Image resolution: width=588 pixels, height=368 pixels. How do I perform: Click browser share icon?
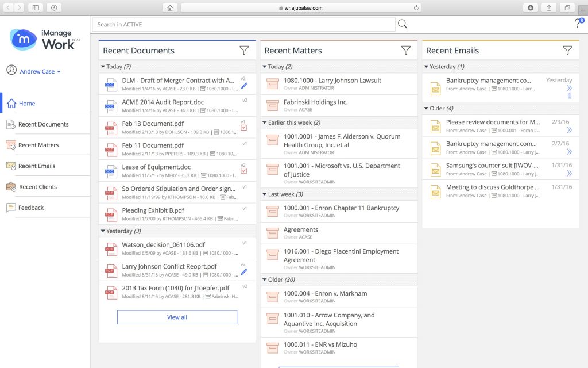pos(548,7)
